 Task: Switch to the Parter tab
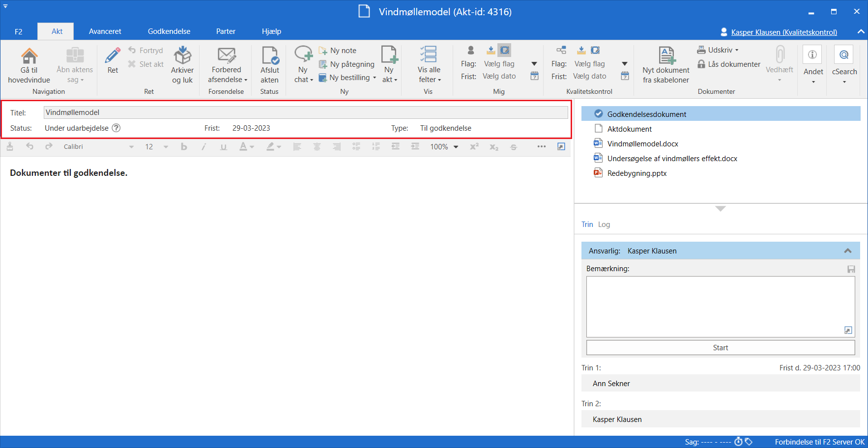pos(226,31)
